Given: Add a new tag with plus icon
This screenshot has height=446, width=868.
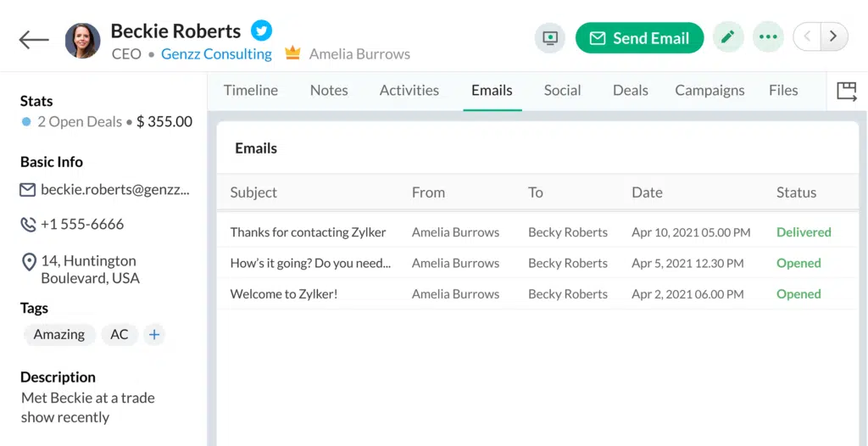Looking at the screenshot, I should pyautogui.click(x=154, y=335).
